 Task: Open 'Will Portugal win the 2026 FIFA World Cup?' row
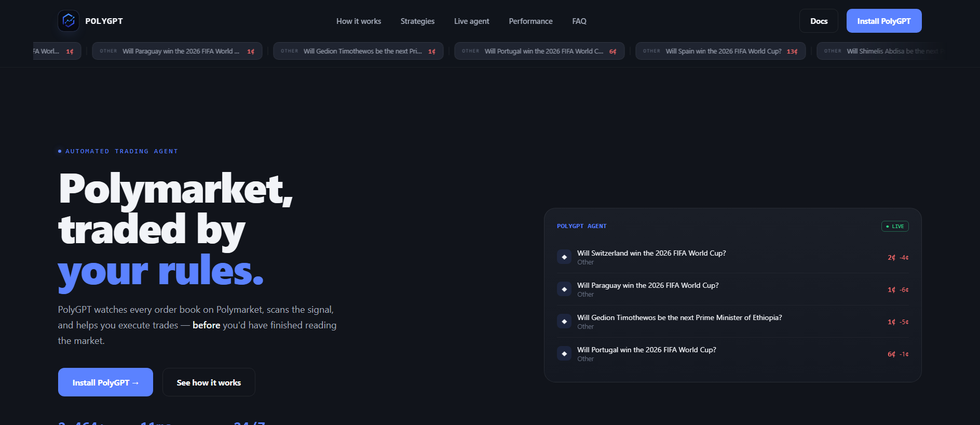tap(733, 354)
